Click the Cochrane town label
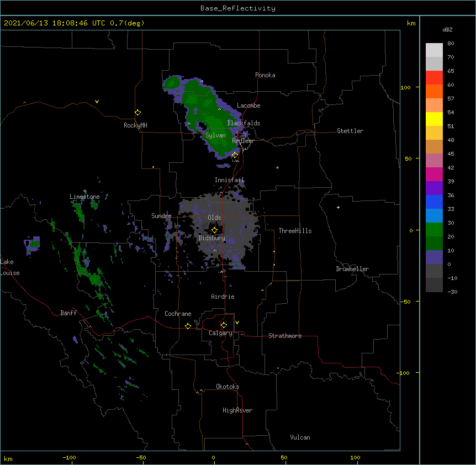Screen dimensions: 476x465 pyautogui.click(x=178, y=314)
